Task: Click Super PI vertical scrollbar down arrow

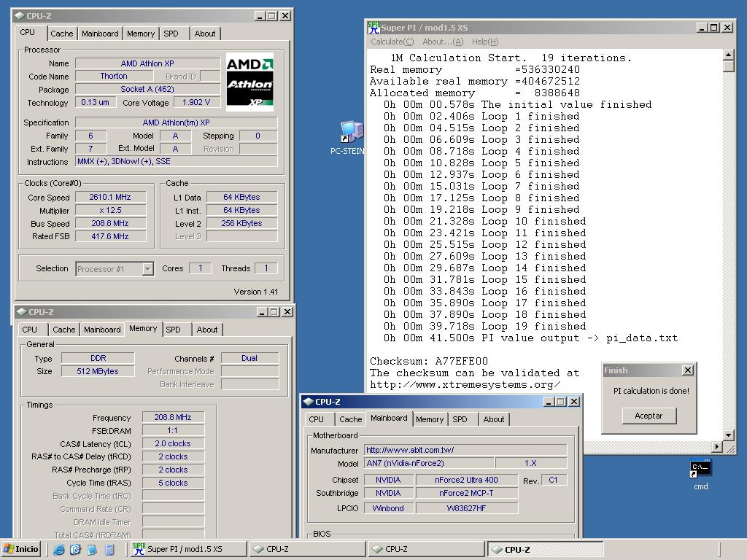Action: tap(728, 435)
